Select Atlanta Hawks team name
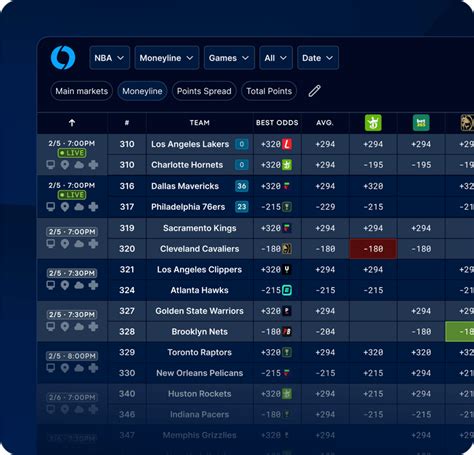The height and width of the screenshot is (455, 474). [200, 290]
